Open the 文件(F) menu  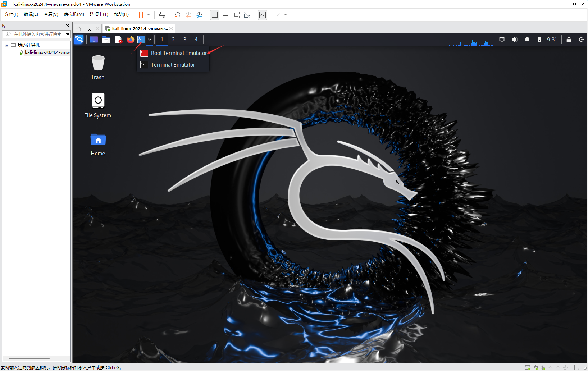[x=12, y=14]
